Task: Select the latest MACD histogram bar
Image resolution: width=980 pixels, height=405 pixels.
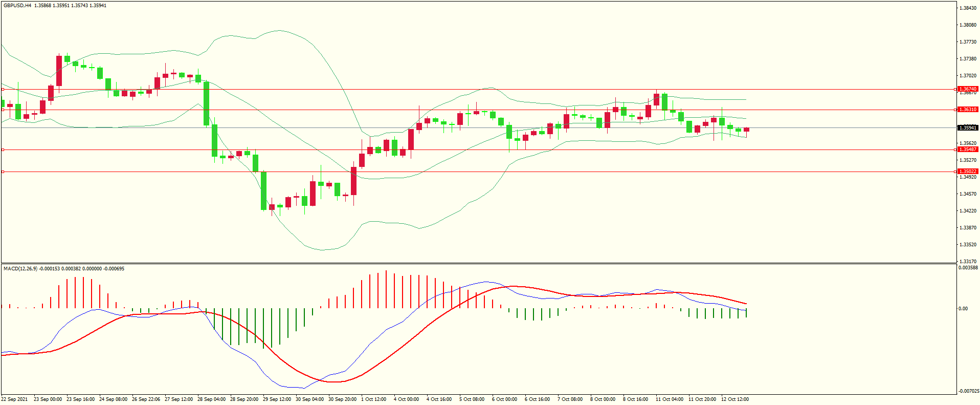Action: 746,313
